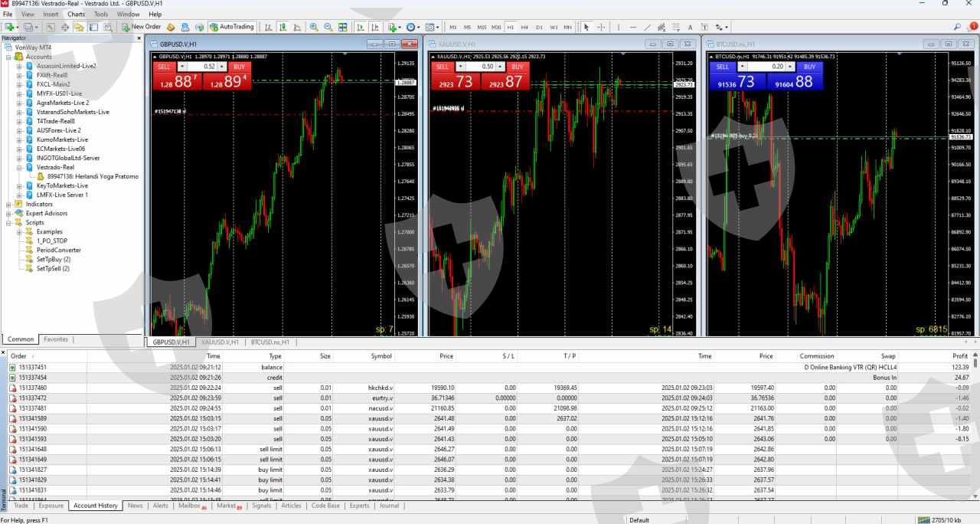Expand the Indicators tree node
The height and width of the screenshot is (524, 980).
pos(8,204)
